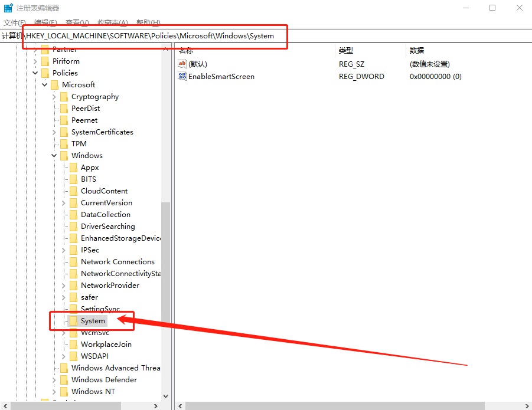Select the Network Connections folder icon
This screenshot has height=410, width=532.
pos(73,262)
